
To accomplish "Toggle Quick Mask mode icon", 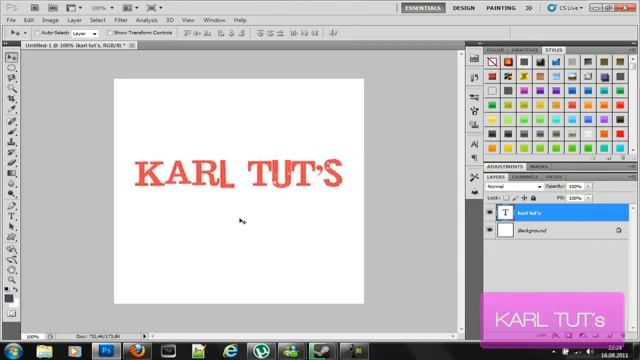I will coord(11,313).
